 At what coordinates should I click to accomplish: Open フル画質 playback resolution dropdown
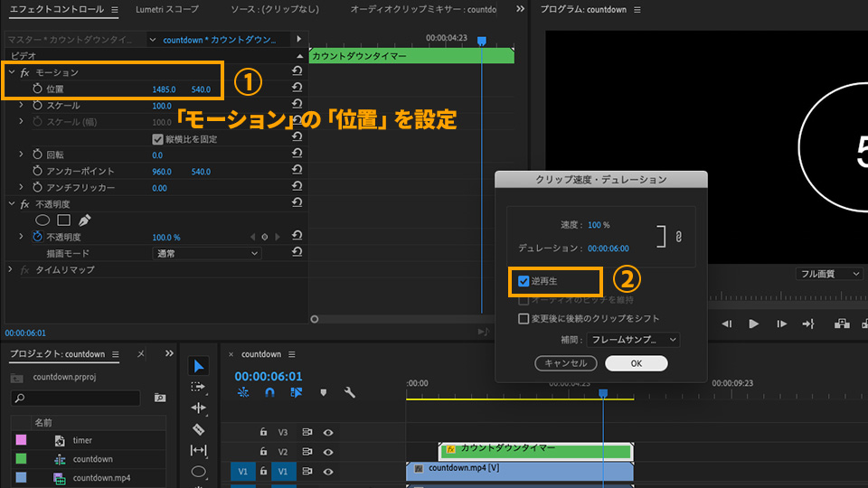tap(829, 274)
